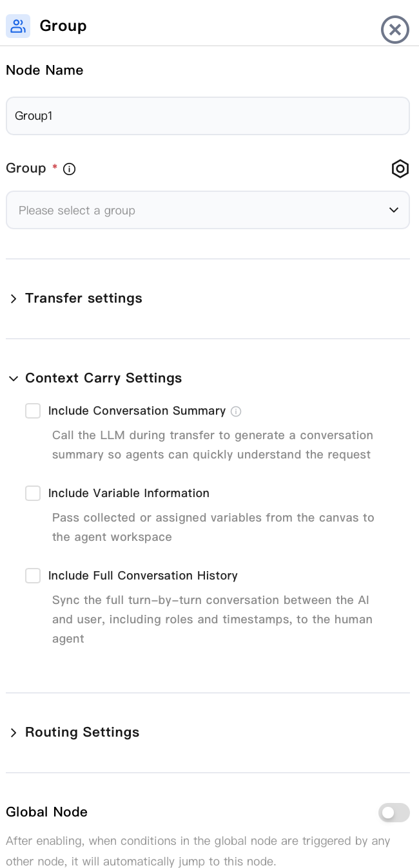Viewport: 419px width, 868px height.
Task: Close the Group panel with X icon
Action: pos(395,30)
